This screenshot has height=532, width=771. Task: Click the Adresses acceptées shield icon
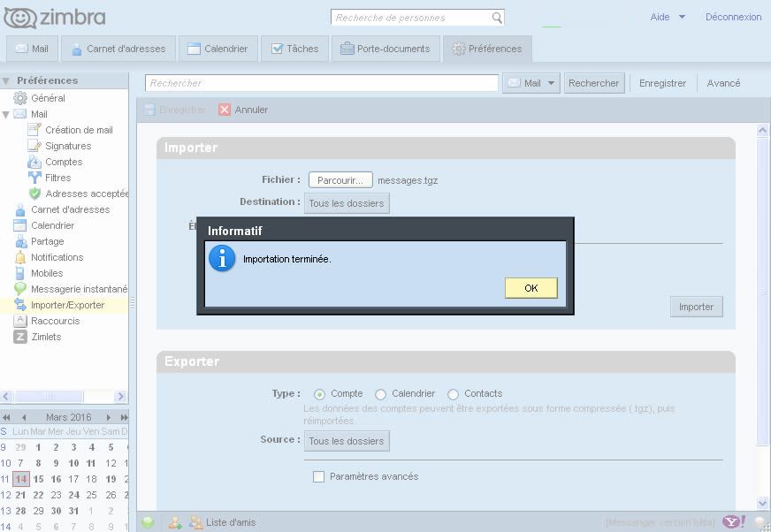coord(34,194)
